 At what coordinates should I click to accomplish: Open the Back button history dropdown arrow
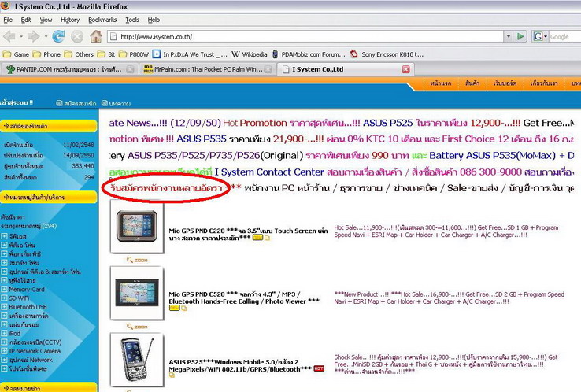[21, 36]
